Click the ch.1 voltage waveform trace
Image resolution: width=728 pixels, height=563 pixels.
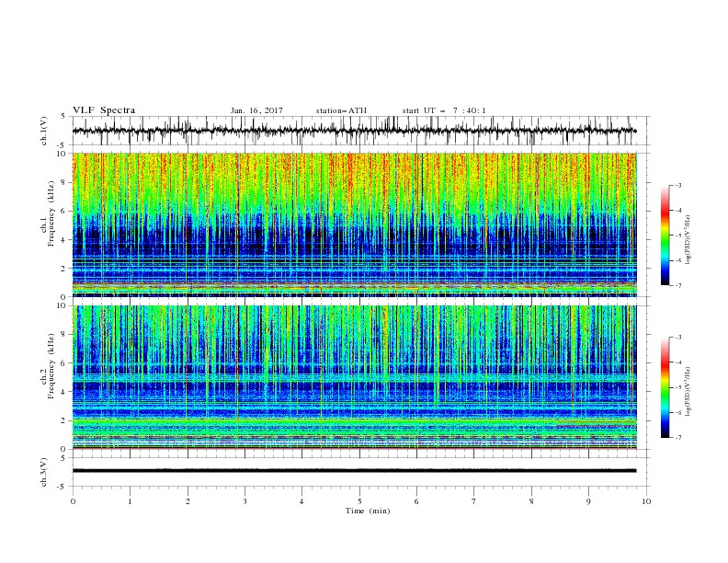[x=355, y=131]
